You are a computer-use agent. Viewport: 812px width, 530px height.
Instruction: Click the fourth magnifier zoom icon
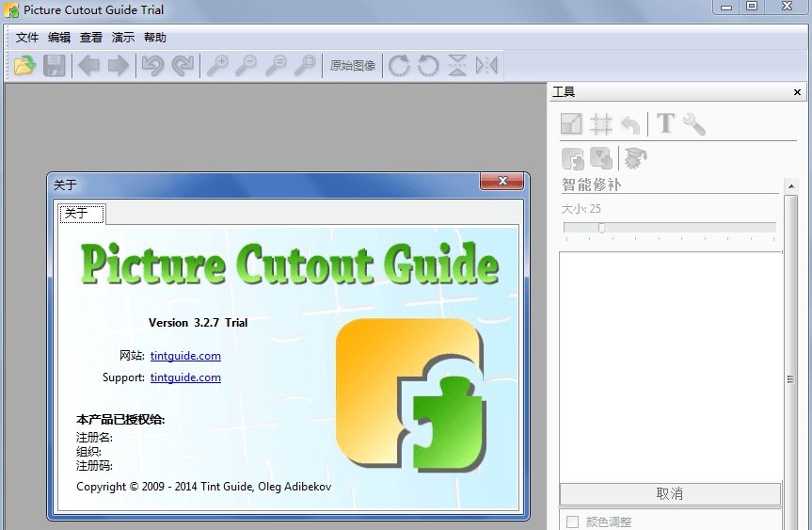pos(305,65)
